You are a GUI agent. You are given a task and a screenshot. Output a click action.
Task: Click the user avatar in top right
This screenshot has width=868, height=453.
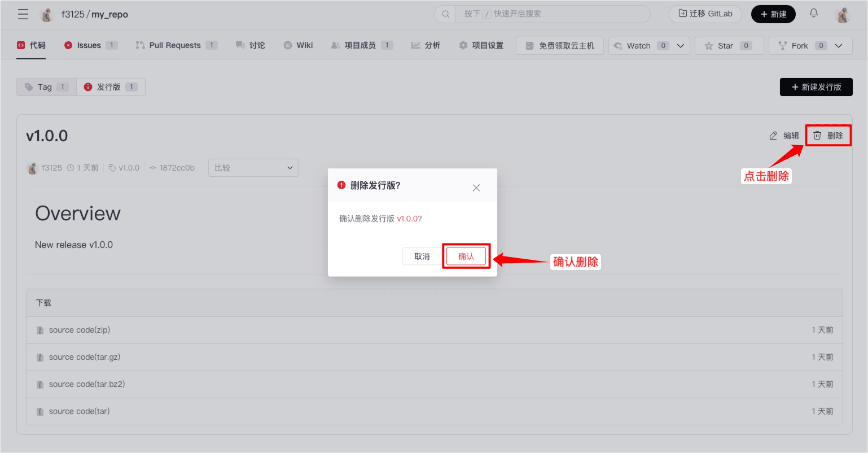click(843, 15)
